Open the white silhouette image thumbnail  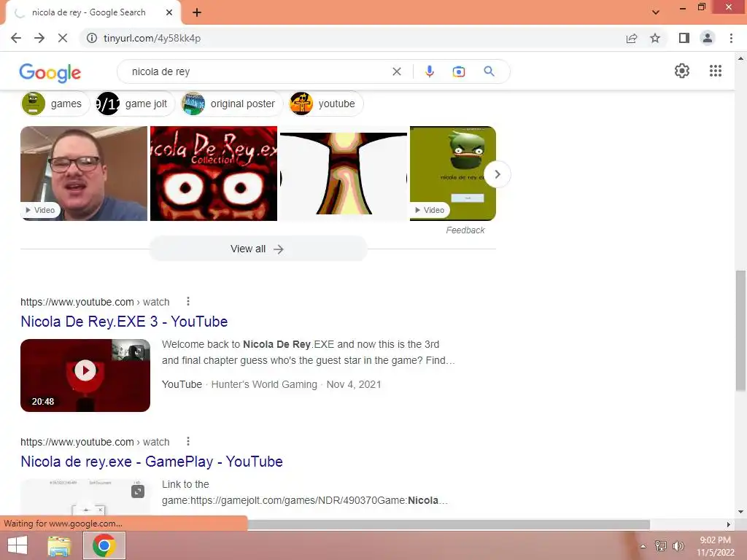point(344,174)
